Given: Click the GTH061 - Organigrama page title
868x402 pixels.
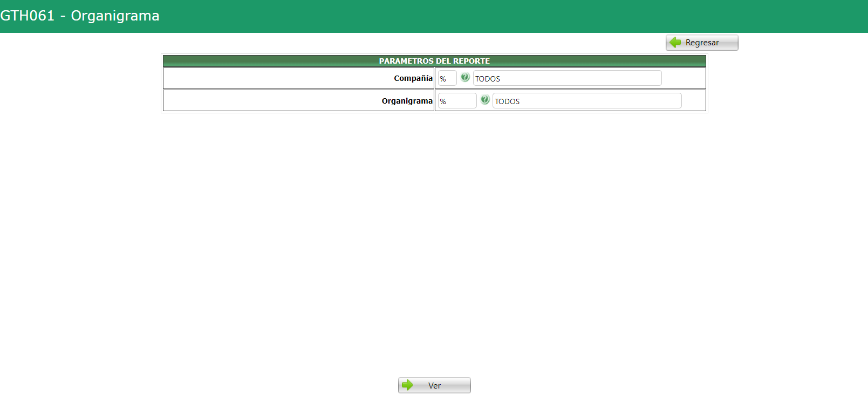Looking at the screenshot, I should pyautogui.click(x=80, y=16).
